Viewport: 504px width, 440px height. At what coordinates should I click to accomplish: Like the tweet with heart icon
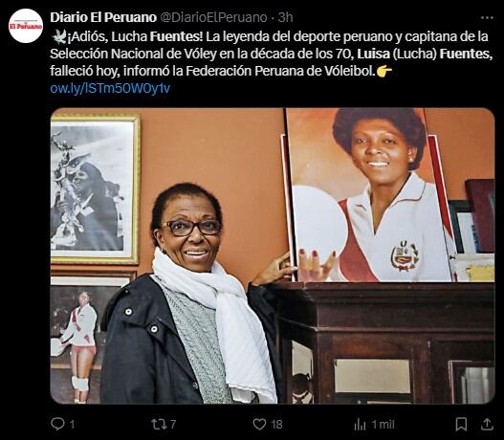[259, 425]
